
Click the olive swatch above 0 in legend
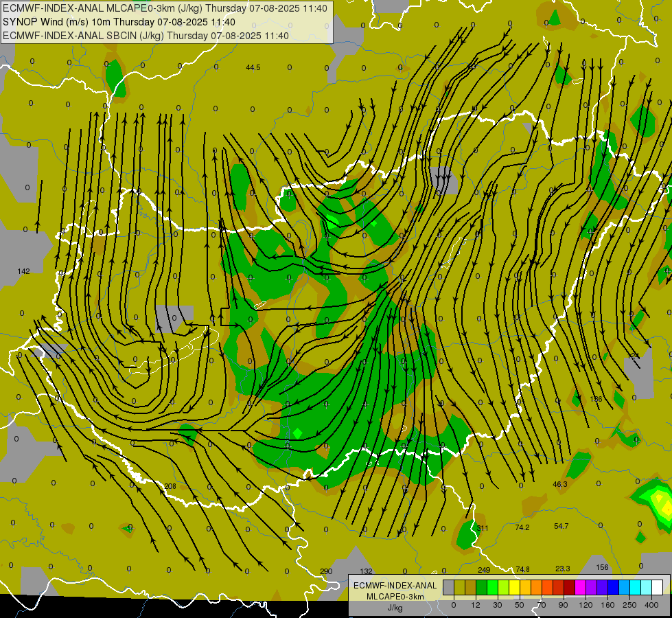pyautogui.click(x=459, y=587)
